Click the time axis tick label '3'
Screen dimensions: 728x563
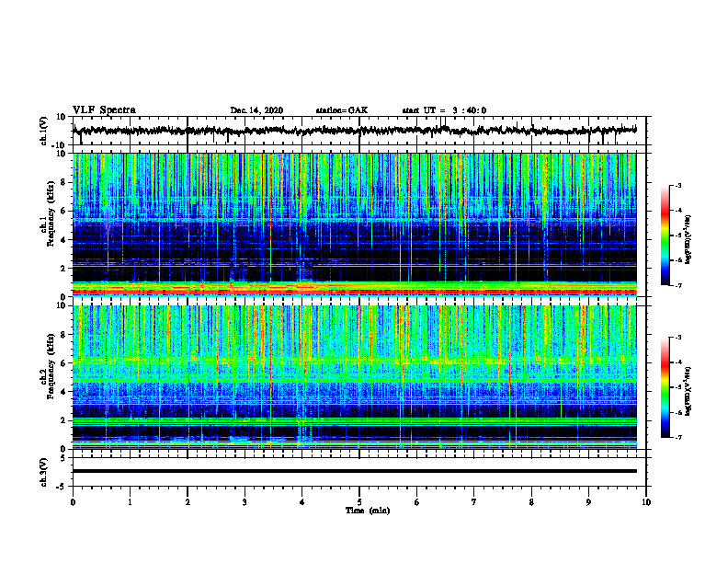pyautogui.click(x=245, y=502)
